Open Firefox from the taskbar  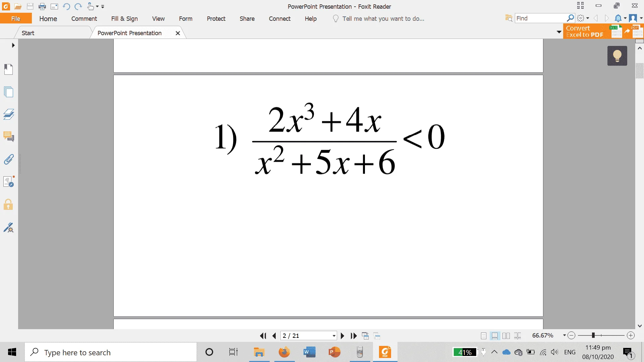coord(284,352)
